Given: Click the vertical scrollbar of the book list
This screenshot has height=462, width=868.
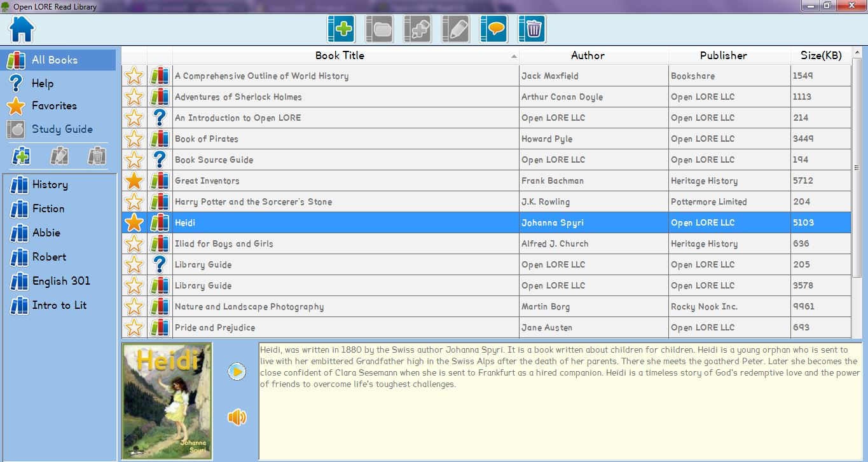Looking at the screenshot, I should coord(857,169).
